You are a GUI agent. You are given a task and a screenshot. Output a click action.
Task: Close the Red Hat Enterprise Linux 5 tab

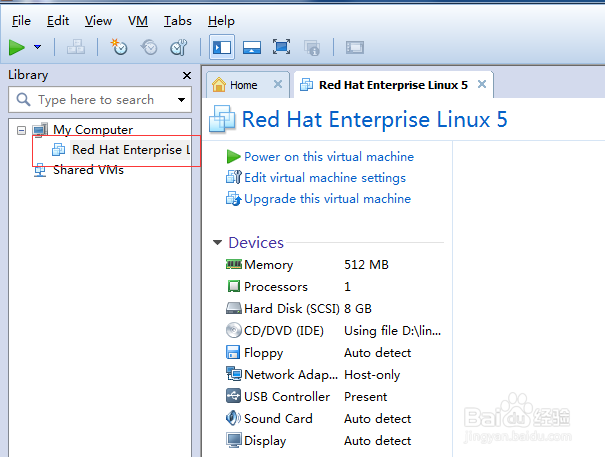482,84
